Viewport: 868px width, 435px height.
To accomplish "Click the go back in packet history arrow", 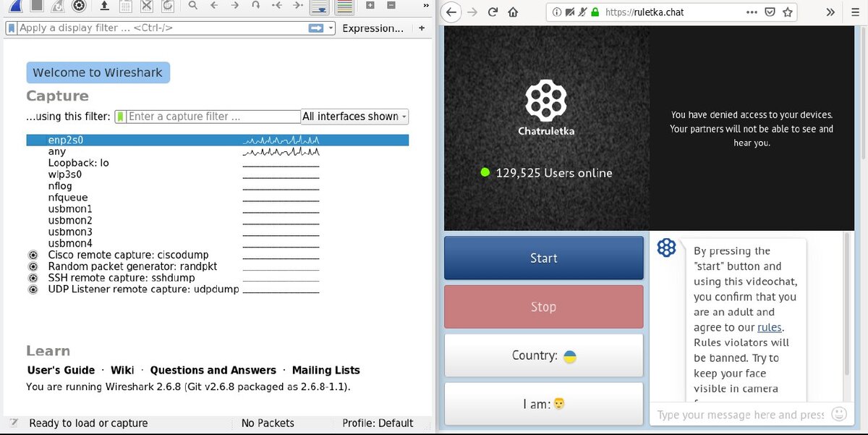I will [x=213, y=7].
